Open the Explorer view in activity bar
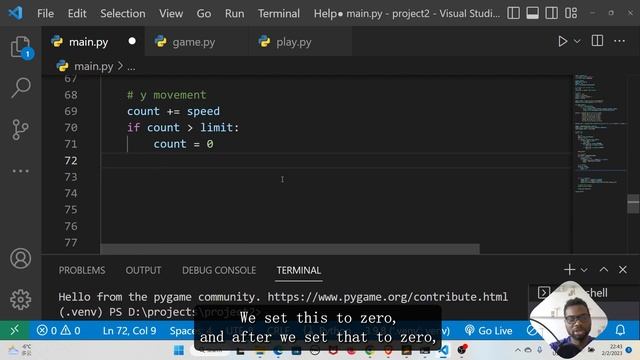The width and height of the screenshot is (640, 360). coord(20,47)
